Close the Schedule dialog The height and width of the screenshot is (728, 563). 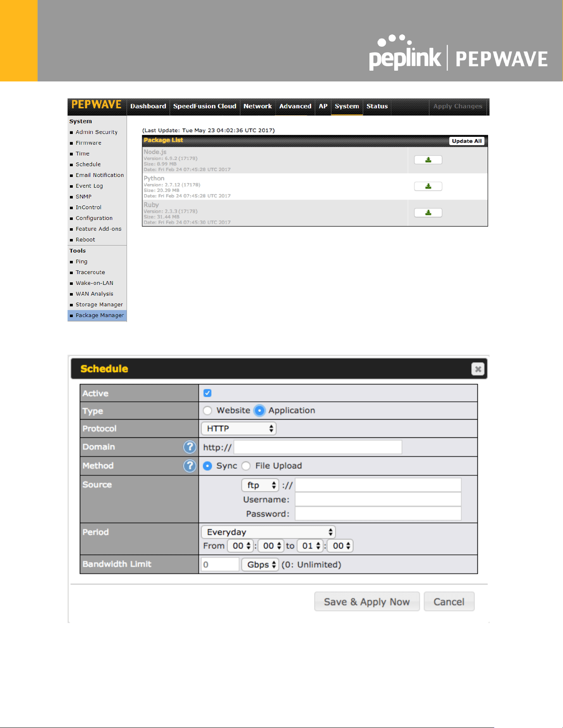pyautogui.click(x=478, y=369)
